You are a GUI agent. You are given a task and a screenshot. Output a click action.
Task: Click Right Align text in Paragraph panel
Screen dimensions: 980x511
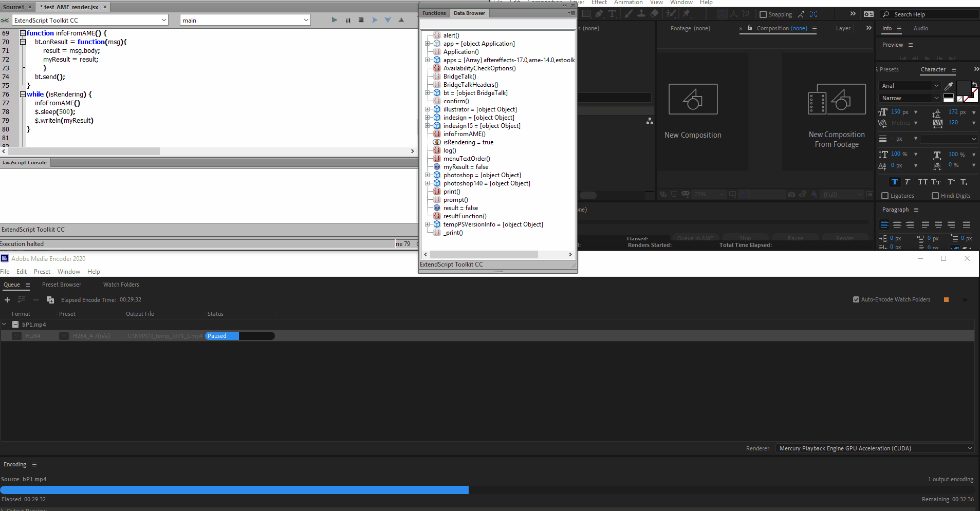[910, 224]
